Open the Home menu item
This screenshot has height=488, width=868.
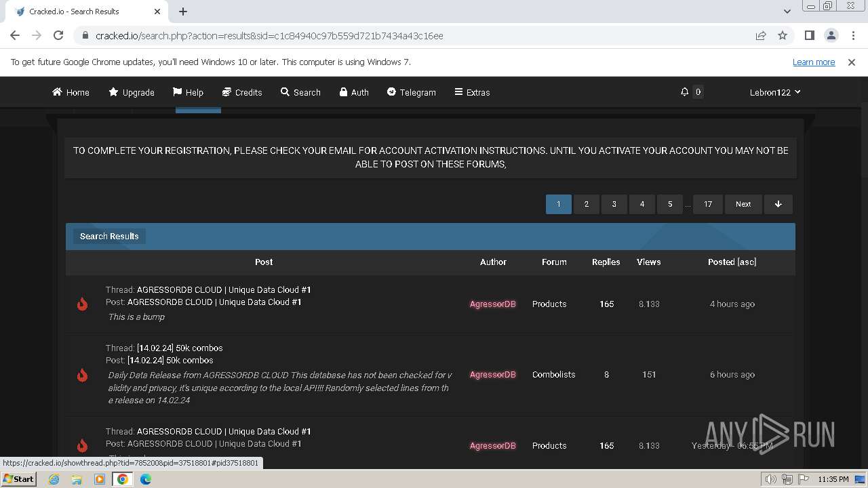coord(71,92)
